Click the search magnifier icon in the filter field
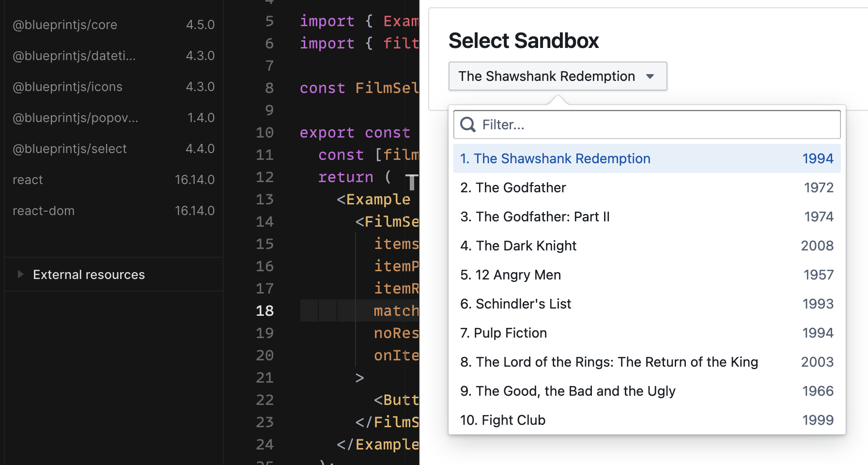 pyautogui.click(x=467, y=124)
